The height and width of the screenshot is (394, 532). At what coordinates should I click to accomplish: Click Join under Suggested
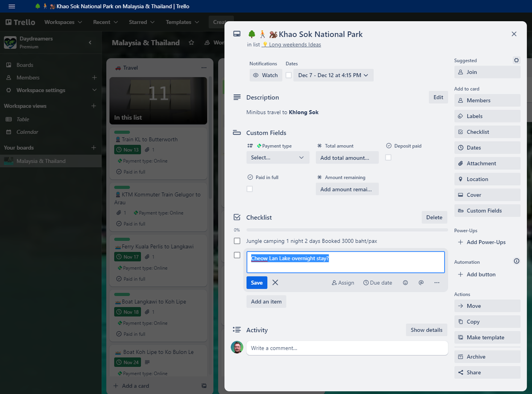487,72
